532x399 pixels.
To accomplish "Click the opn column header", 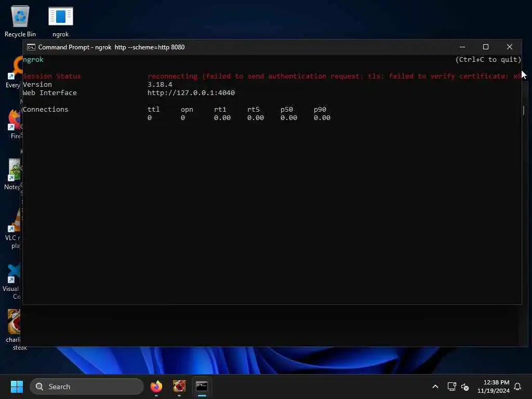I will [187, 109].
